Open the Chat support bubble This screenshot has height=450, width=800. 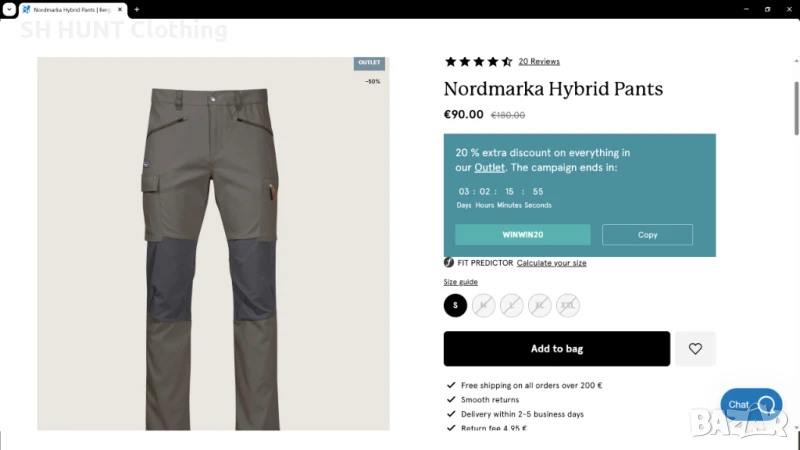[751, 404]
